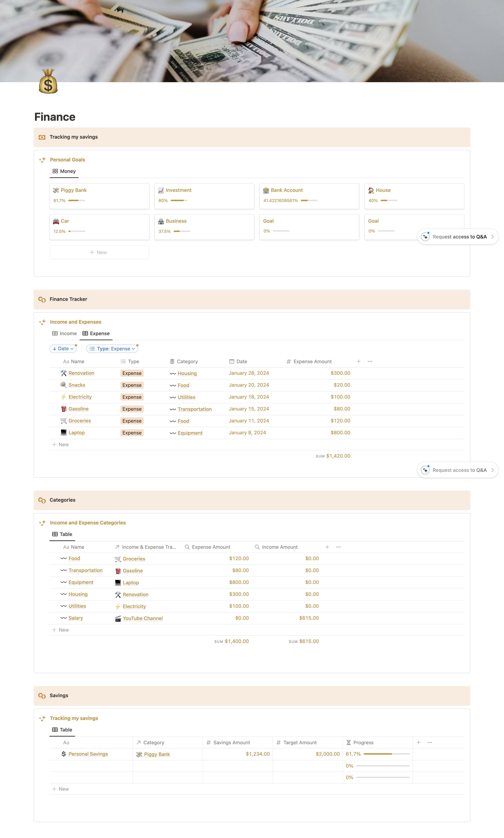Click plus icon in Expense table header
Image resolution: width=504 pixels, height=838 pixels.
(359, 361)
